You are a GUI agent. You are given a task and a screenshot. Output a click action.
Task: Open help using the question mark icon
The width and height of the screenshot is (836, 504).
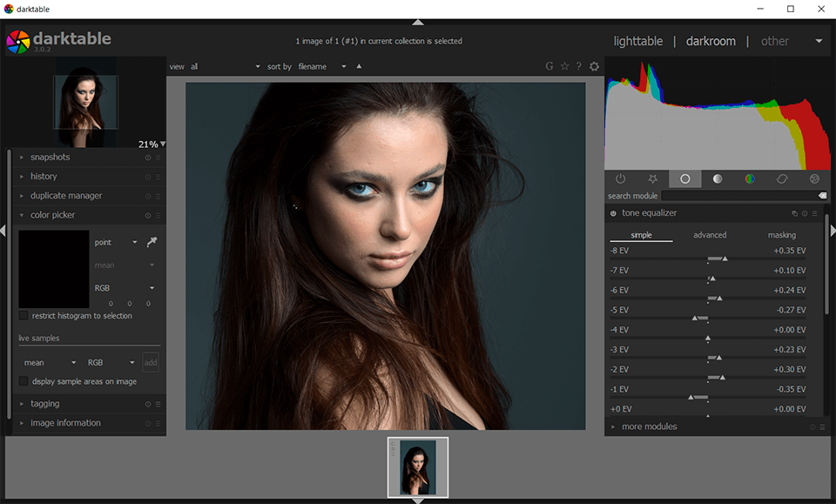(578, 66)
